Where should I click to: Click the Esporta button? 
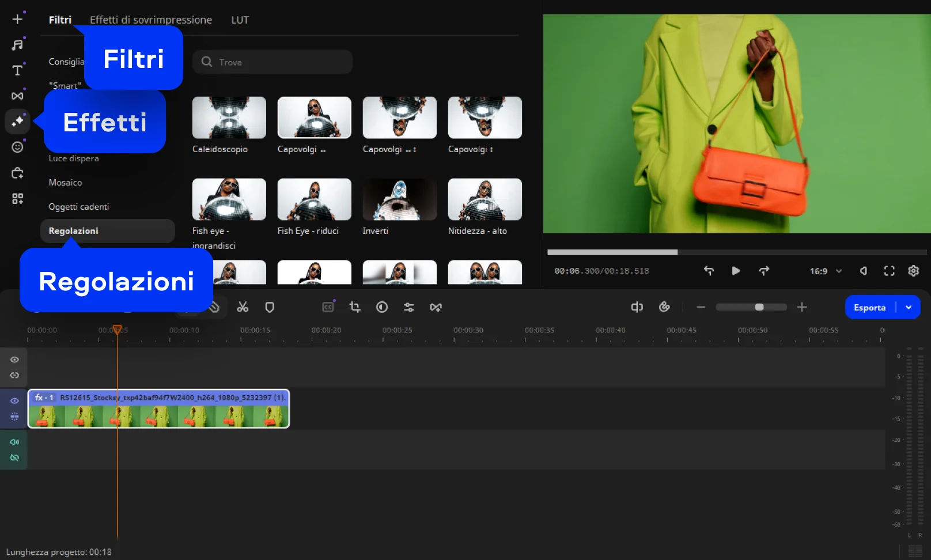[x=869, y=307]
